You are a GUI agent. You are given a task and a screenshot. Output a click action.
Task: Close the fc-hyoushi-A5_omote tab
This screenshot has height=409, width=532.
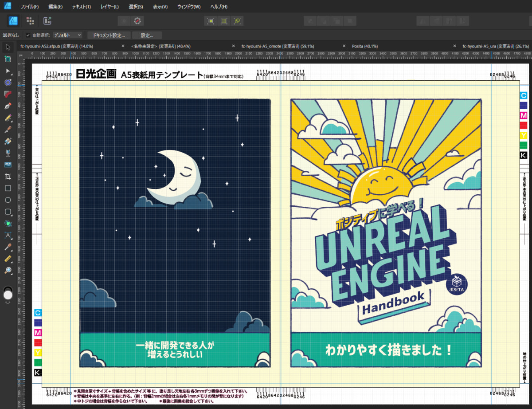(x=344, y=46)
